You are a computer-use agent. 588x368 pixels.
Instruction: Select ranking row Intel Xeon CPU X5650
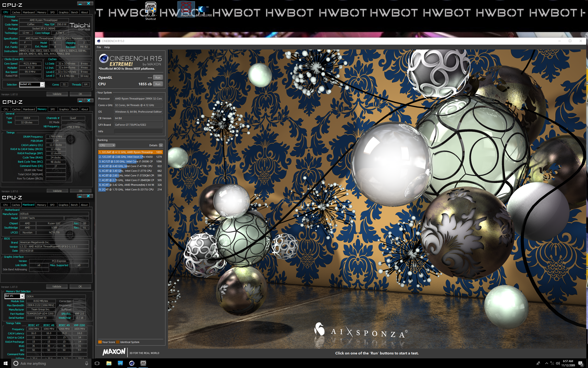130,157
